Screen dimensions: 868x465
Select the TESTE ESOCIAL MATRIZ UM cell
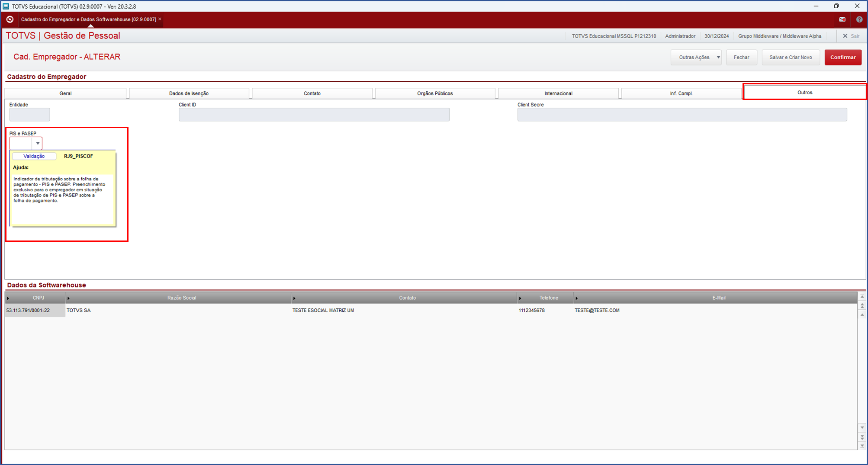pos(404,311)
